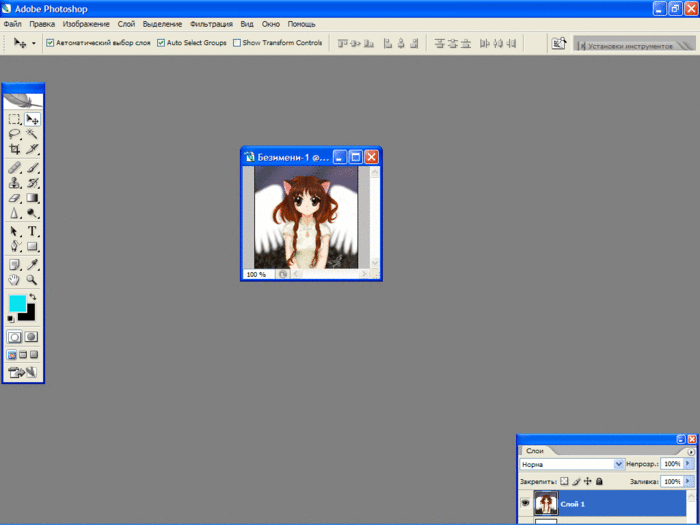
Task: Select the Type tool
Action: pos(32,231)
